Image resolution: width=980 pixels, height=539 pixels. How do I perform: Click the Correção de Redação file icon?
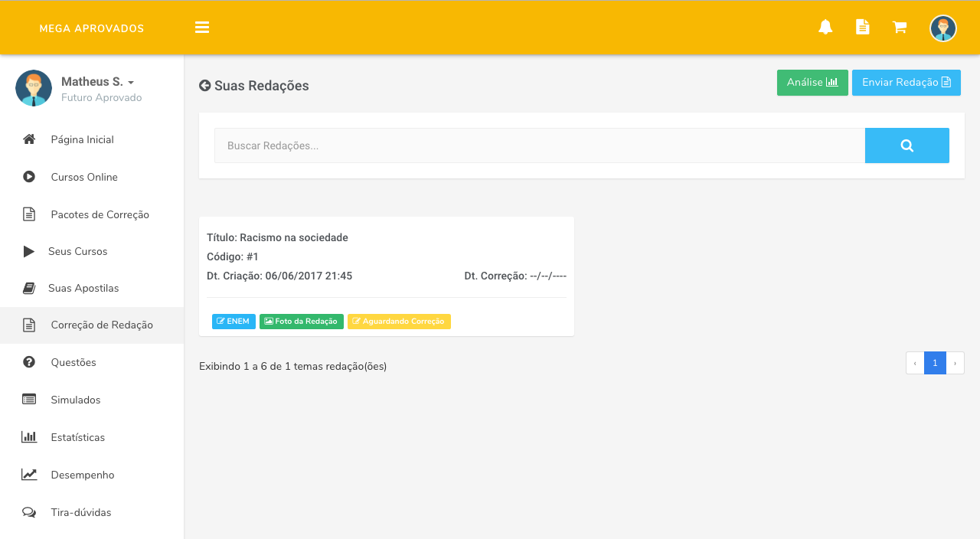click(x=29, y=325)
